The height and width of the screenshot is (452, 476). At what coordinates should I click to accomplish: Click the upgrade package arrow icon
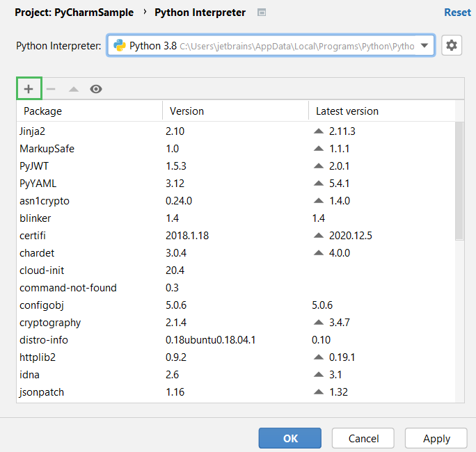[73, 89]
